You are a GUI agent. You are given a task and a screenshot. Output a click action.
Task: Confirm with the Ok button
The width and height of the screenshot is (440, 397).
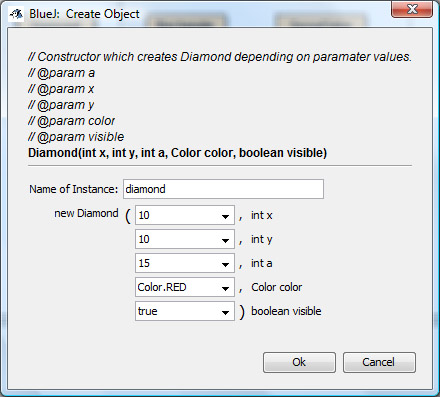[x=299, y=362]
